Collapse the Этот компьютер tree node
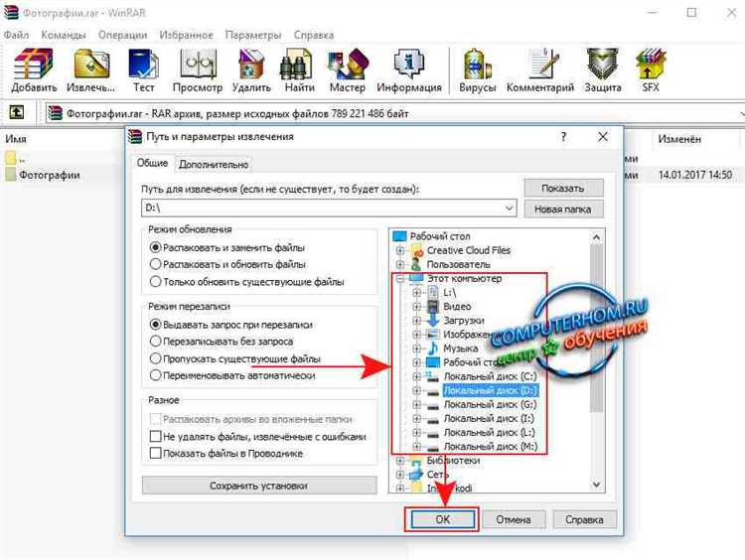This screenshot has width=745, height=560. click(400, 278)
